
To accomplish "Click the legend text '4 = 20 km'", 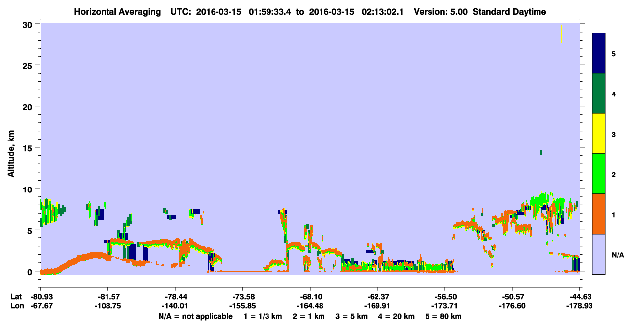I will point(397,316).
